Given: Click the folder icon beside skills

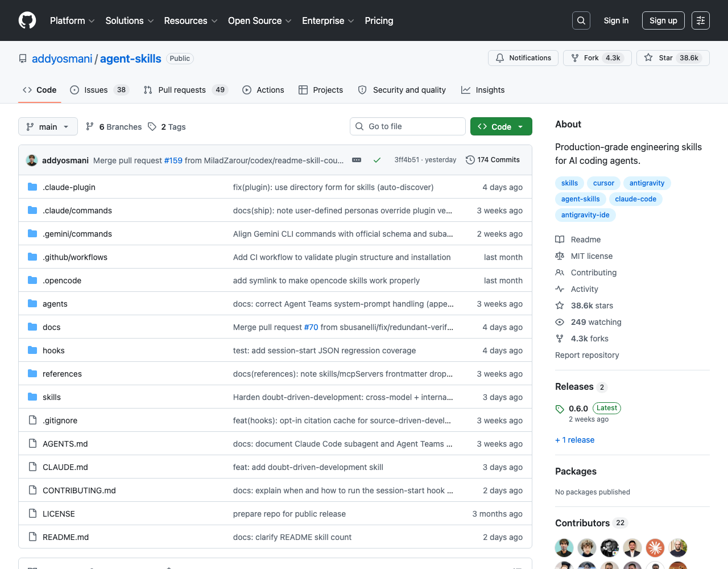Looking at the screenshot, I should pos(32,397).
